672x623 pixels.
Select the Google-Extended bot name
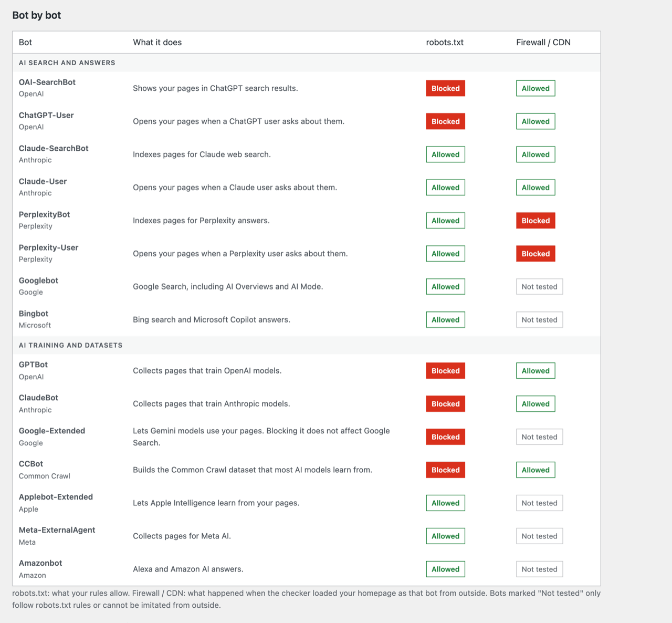click(x=52, y=431)
